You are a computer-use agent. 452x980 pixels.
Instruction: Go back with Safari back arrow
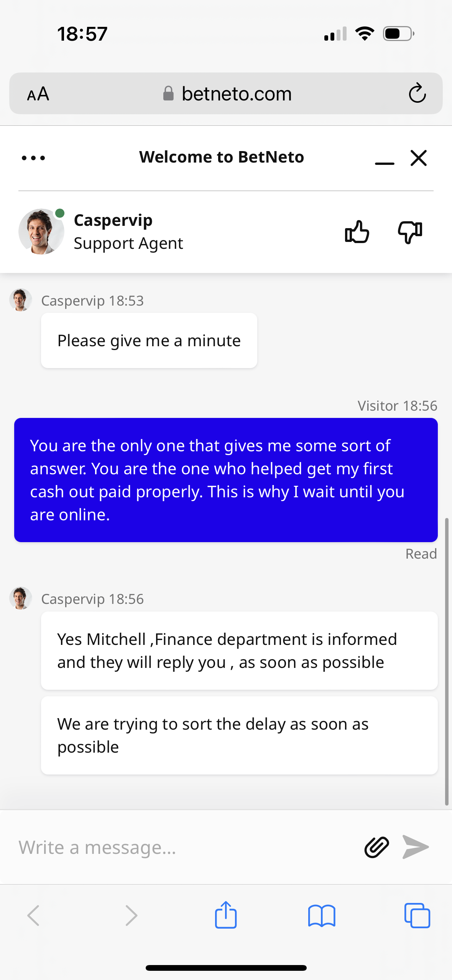[x=34, y=915]
